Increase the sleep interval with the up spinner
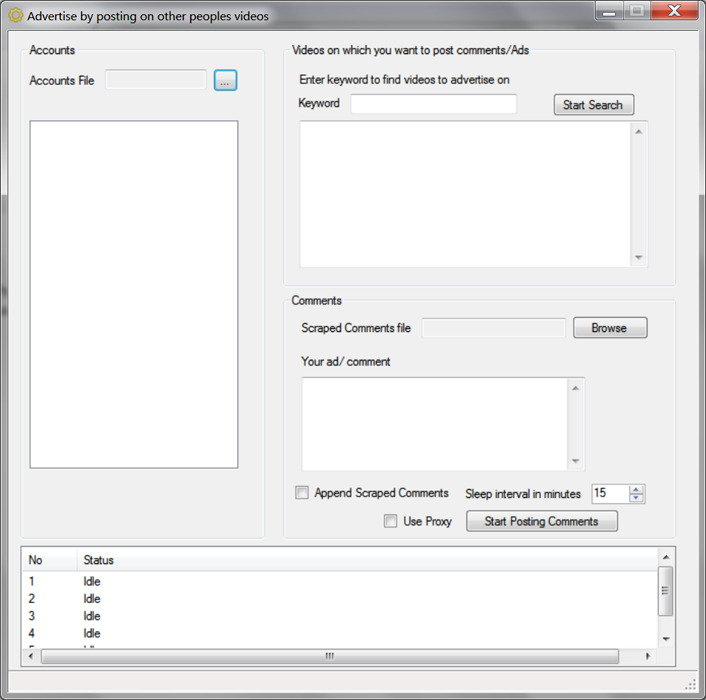 637,489
